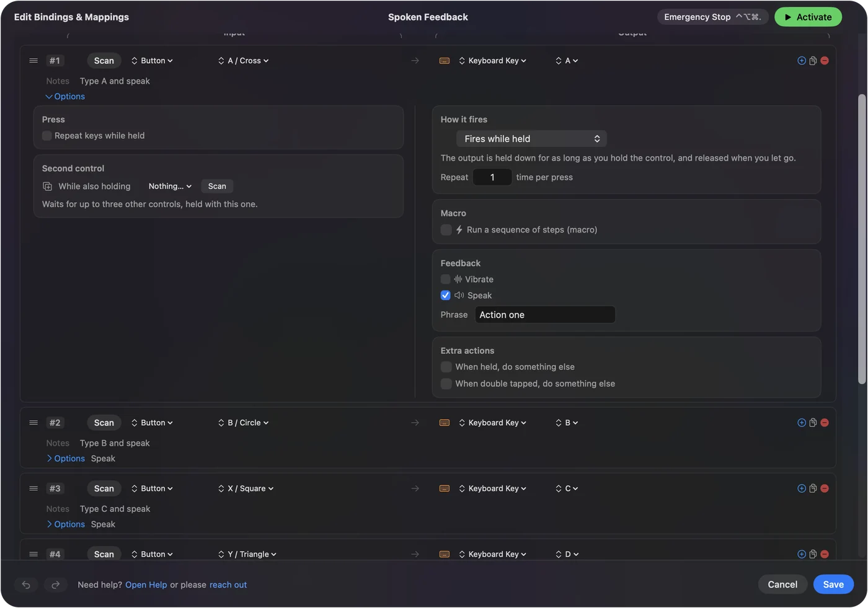This screenshot has height=608, width=868.
Task: Open Keyboard Key output type for row #2
Action: point(493,423)
